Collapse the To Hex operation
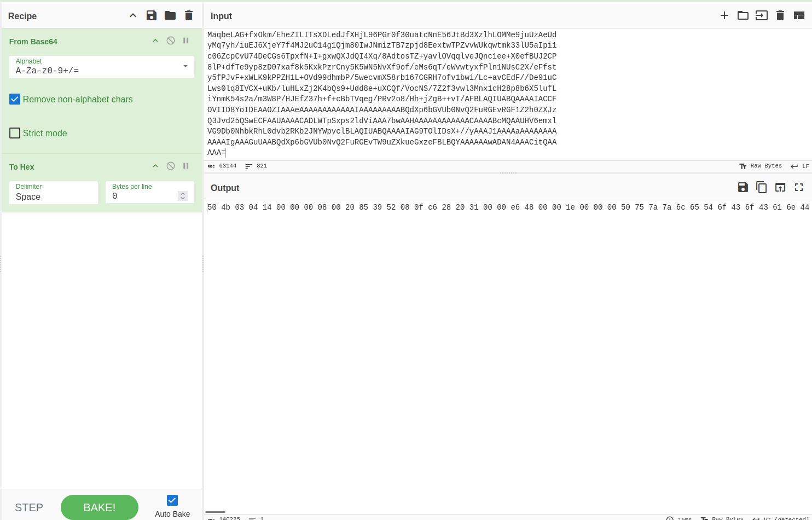The width and height of the screenshot is (812, 520). click(x=155, y=166)
